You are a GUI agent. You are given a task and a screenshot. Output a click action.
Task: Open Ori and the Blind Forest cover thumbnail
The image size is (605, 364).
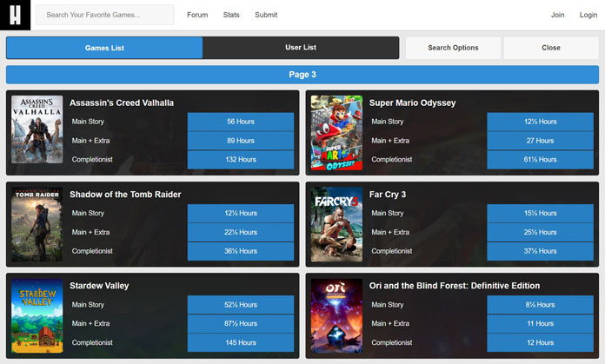[x=337, y=316]
